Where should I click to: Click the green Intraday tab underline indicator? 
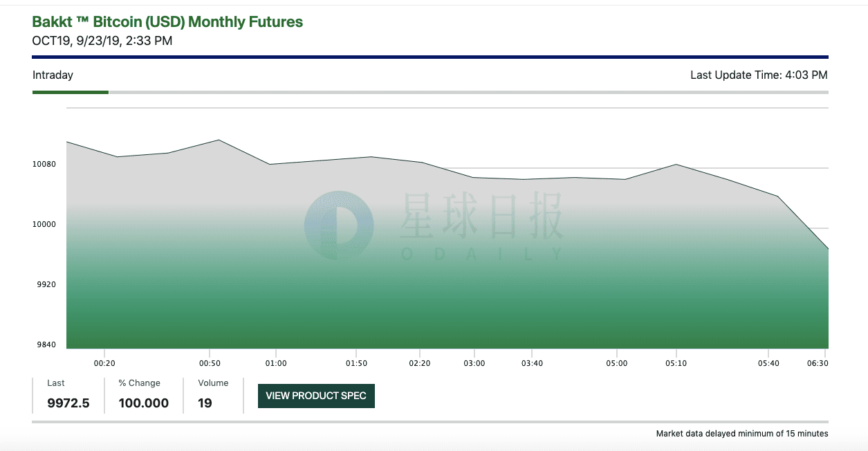71,92
